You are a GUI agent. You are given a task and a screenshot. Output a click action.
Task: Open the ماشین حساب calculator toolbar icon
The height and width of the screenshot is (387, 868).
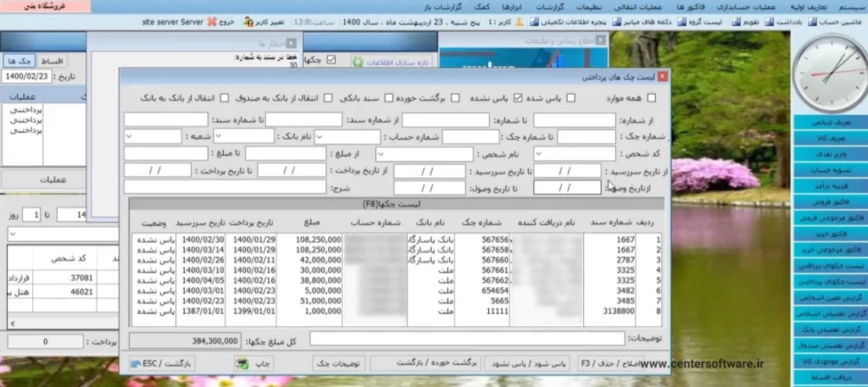813,22
